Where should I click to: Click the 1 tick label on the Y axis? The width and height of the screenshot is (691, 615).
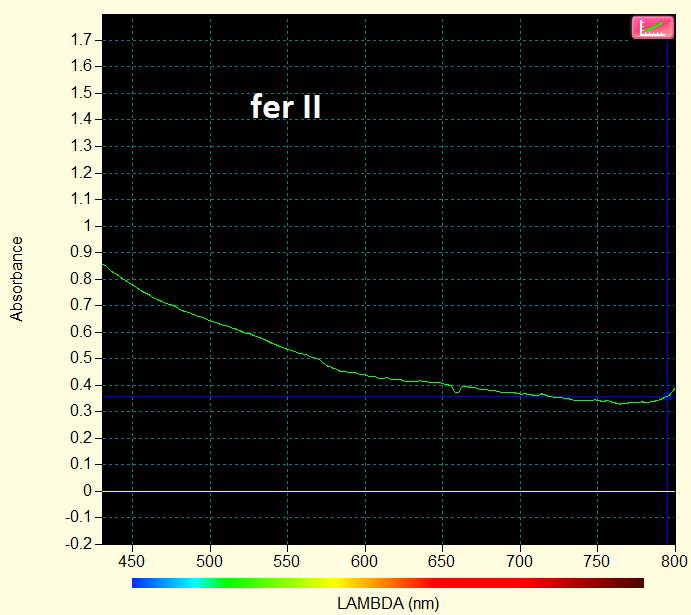click(x=87, y=226)
